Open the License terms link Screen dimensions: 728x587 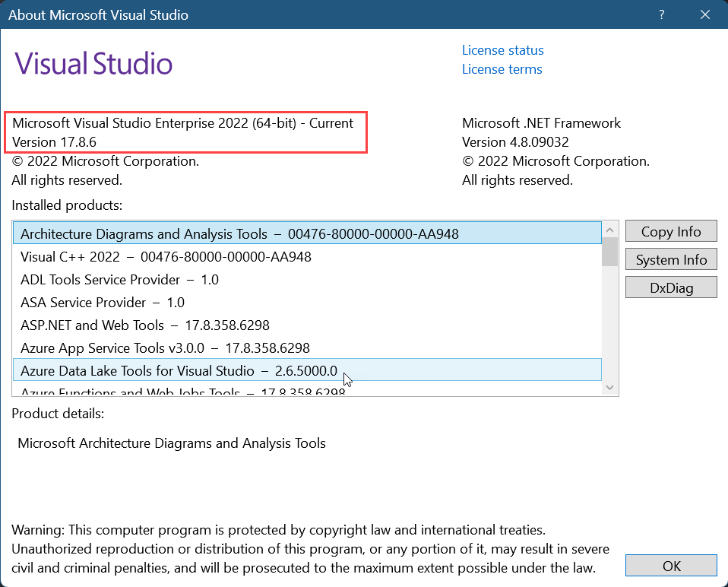502,69
